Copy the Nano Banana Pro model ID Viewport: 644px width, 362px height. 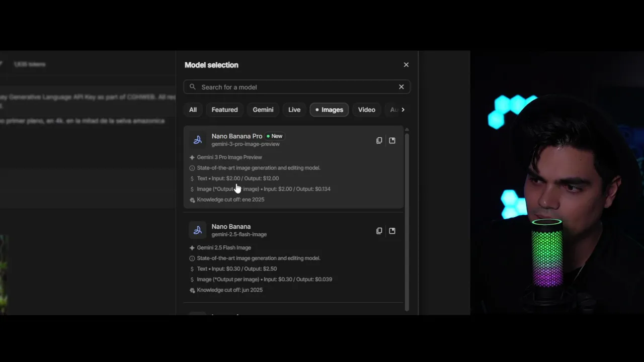coord(379,141)
